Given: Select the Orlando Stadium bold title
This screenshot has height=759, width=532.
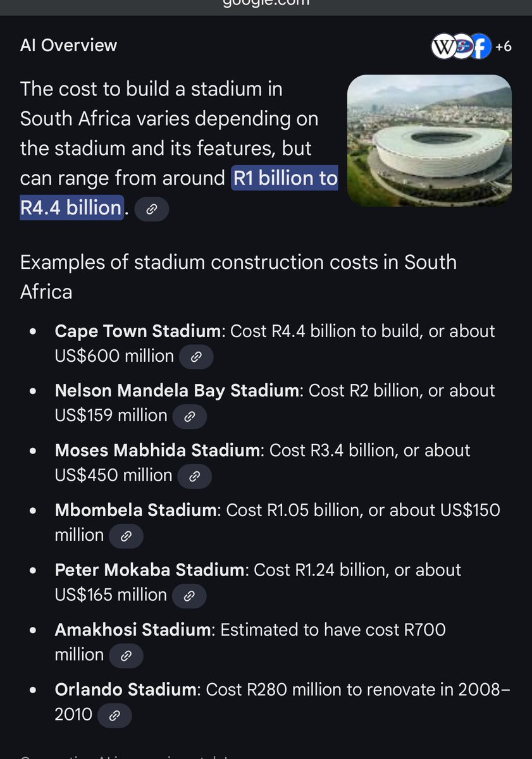Looking at the screenshot, I should coord(126,689).
